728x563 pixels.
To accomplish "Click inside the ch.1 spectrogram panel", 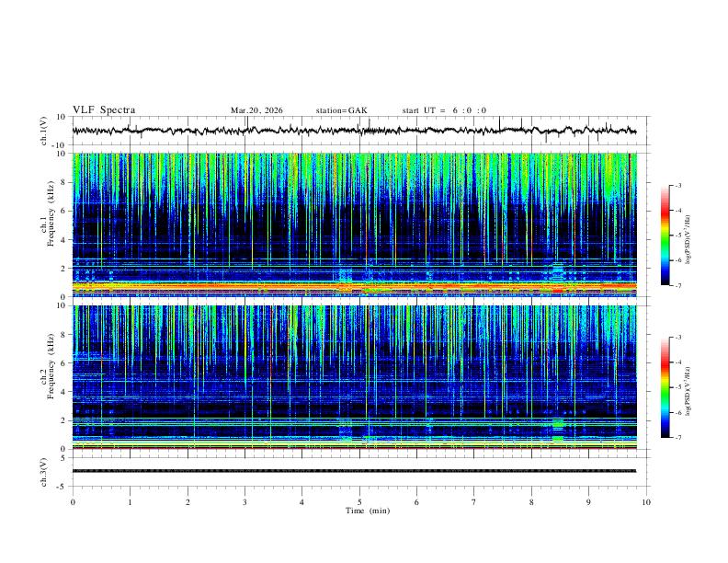I will tap(354, 224).
